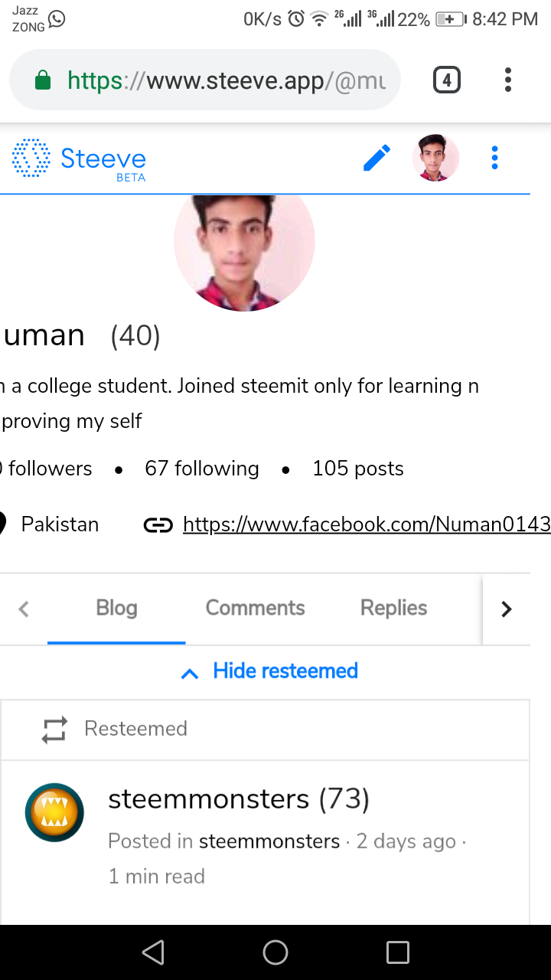Switch to the Comments tab
This screenshot has width=551, height=980.
pos(255,608)
